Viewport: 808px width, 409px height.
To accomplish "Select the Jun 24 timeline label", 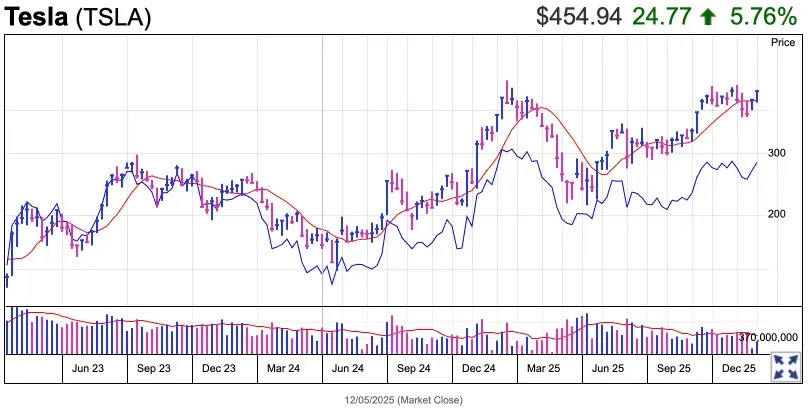I will click(x=348, y=369).
